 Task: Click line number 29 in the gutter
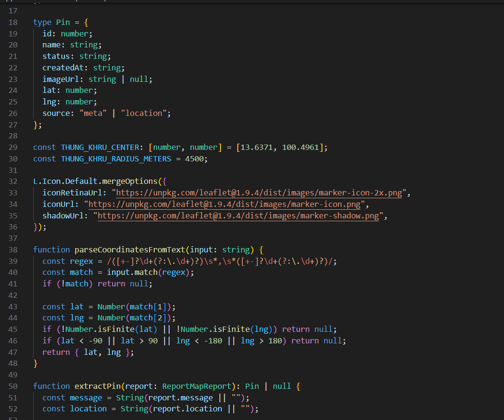tap(13, 148)
